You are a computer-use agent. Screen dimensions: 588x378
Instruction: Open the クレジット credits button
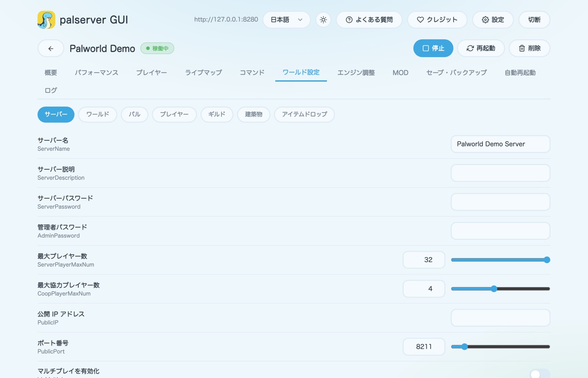(437, 20)
